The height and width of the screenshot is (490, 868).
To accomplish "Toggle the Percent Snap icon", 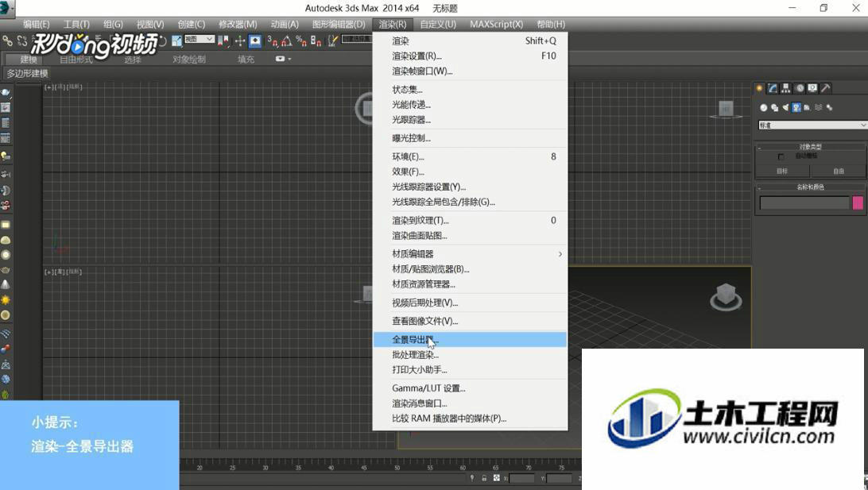I will (301, 41).
